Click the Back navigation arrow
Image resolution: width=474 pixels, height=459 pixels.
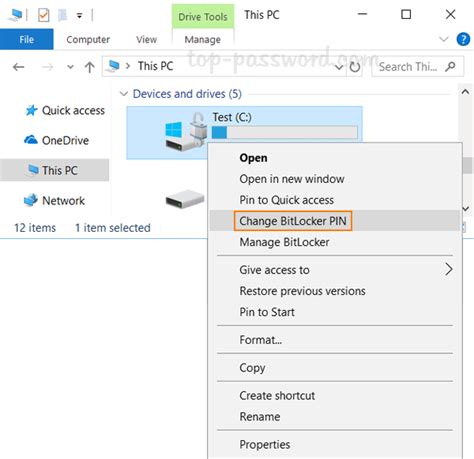click(19, 67)
